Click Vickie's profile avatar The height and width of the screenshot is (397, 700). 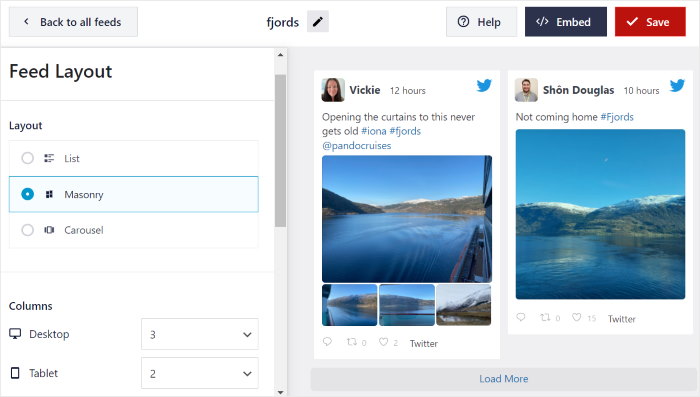click(x=333, y=90)
